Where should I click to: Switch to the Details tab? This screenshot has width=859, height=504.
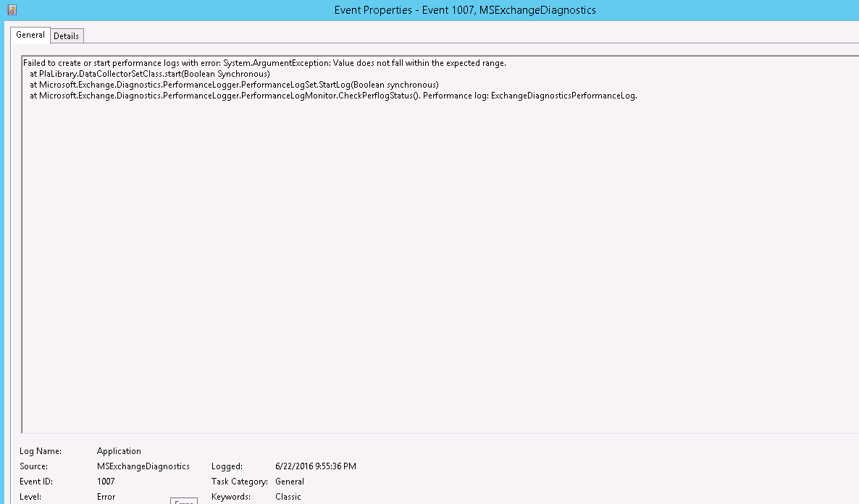pos(67,35)
